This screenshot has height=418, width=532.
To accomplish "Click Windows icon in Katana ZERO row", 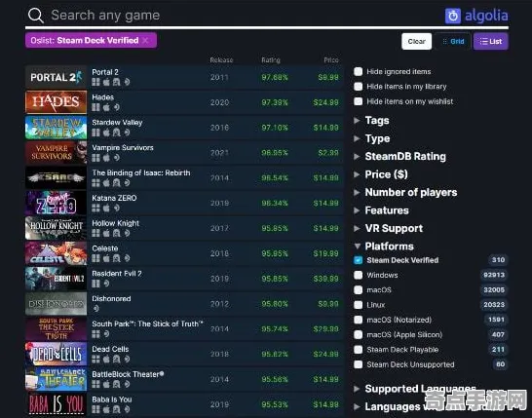I will [x=96, y=208].
